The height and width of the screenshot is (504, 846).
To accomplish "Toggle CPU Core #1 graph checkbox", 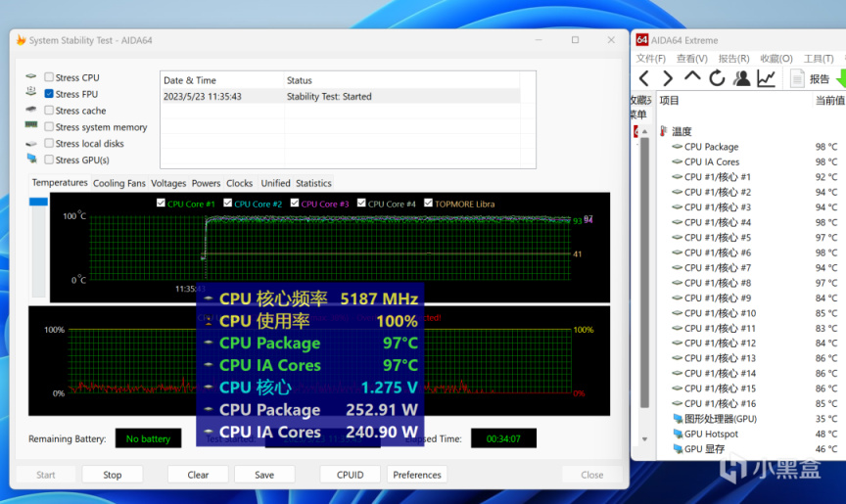I will click(161, 203).
